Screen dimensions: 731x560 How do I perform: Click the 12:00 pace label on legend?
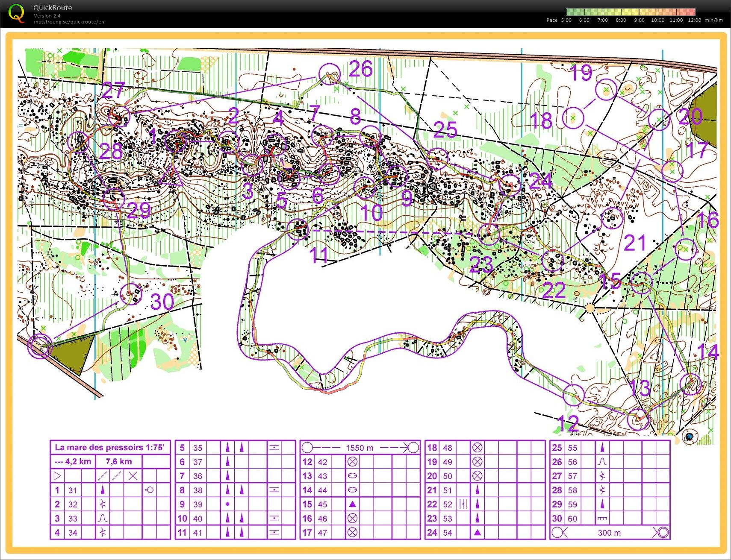pyautogui.click(x=694, y=20)
